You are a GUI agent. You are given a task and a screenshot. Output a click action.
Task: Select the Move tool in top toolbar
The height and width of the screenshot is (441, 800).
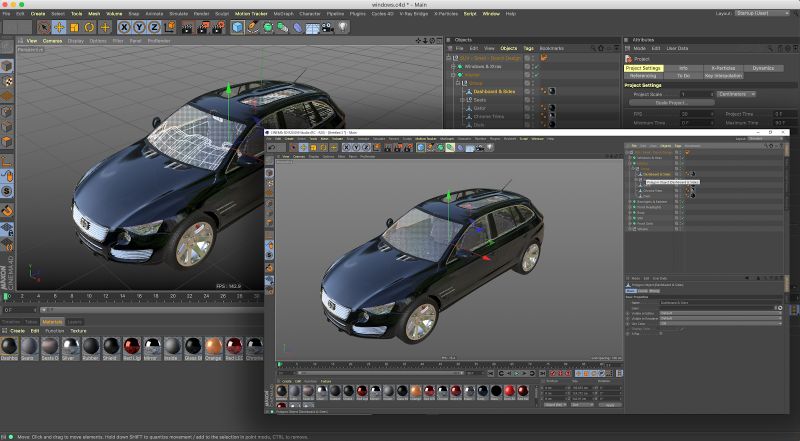60,27
